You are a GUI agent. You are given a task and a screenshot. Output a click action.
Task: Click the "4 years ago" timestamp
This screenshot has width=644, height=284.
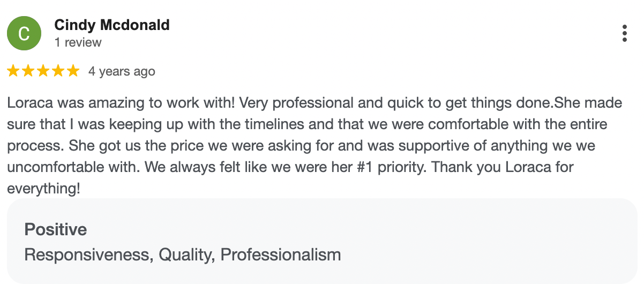click(122, 71)
